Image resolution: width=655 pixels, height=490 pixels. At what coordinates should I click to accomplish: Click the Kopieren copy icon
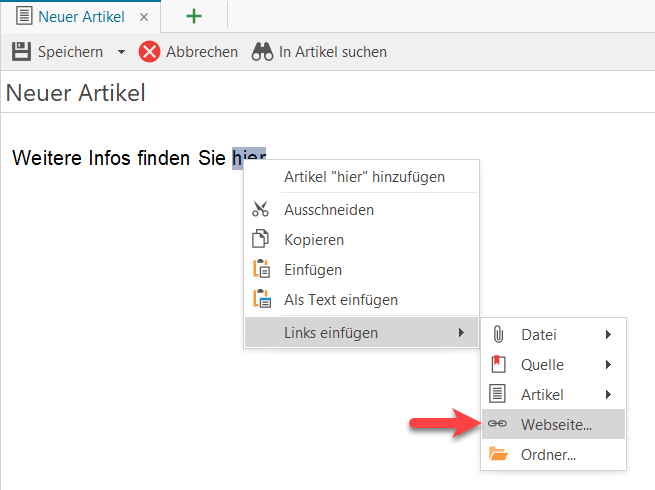click(x=260, y=239)
